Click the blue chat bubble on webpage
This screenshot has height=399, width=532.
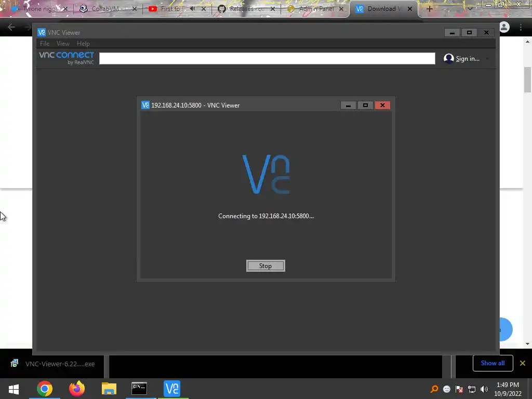point(506,329)
